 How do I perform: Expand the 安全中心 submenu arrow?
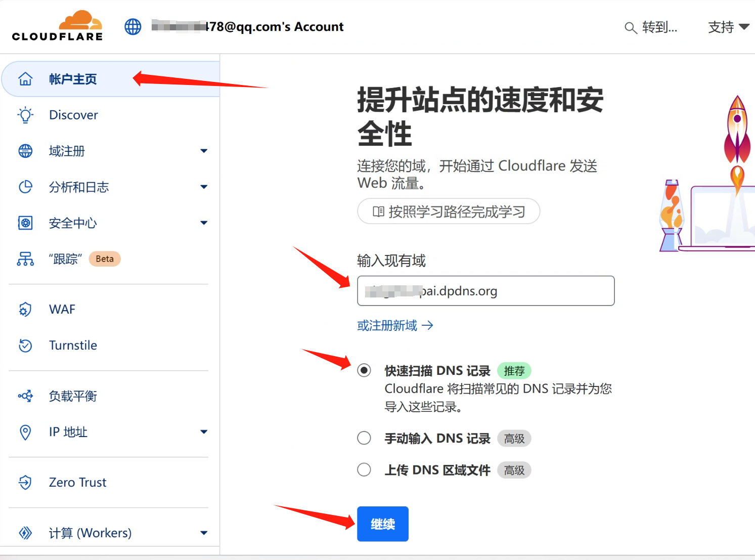pos(204,223)
